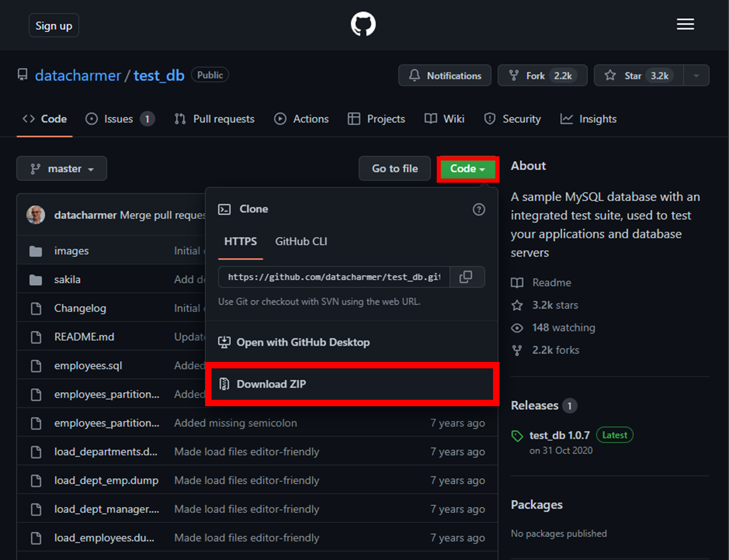Click the load_employees.du... file icon
Image resolution: width=729 pixels, height=560 pixels.
click(36, 538)
